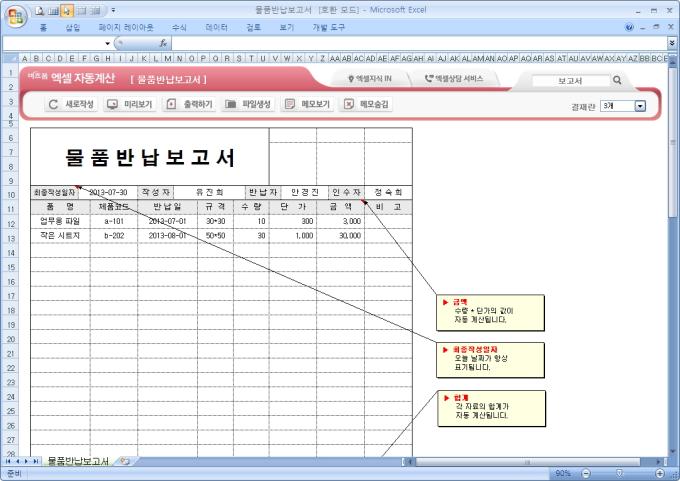680x481 pixels.
Task: Click the print preview quick access icon
Action: [x=40, y=11]
